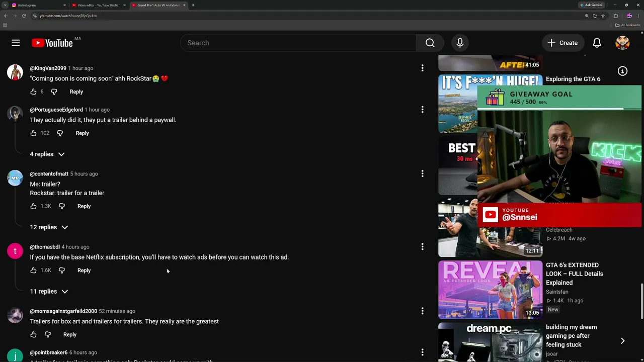Click the Create button
Image resolution: width=644 pixels, height=362 pixels.
click(x=562, y=43)
